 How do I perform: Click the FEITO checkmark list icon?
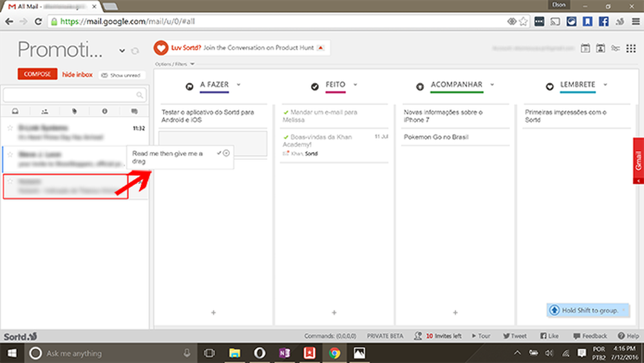[x=315, y=87]
